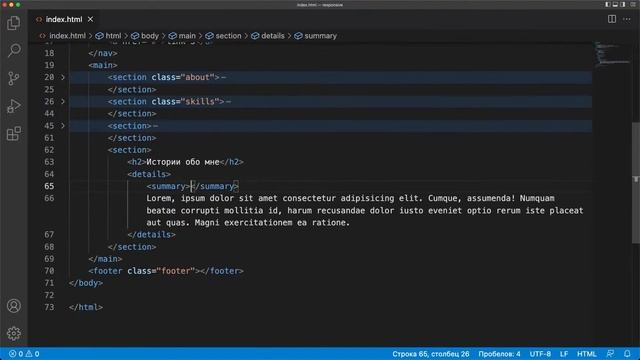This screenshot has height=360, width=640.
Task: Click the closing main tag on line 69
Action: [x=105, y=259]
